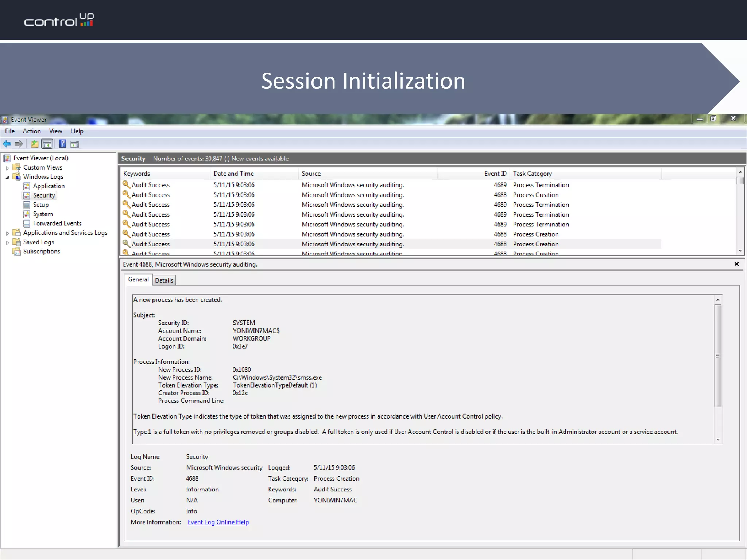Click the Back arrow toolbar icon
The height and width of the screenshot is (560, 747).
pos(7,144)
